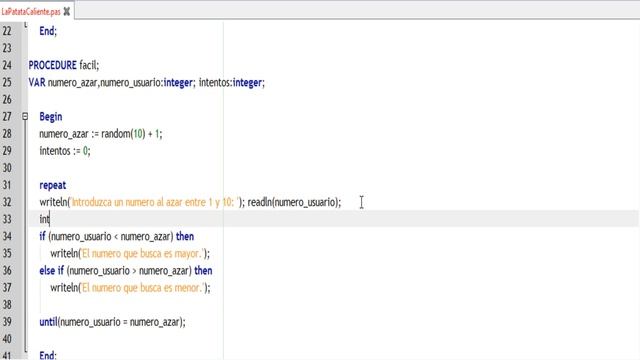Place cursor after 'int' on line 33
Viewport: 640px width, 360px height.
click(x=49, y=220)
